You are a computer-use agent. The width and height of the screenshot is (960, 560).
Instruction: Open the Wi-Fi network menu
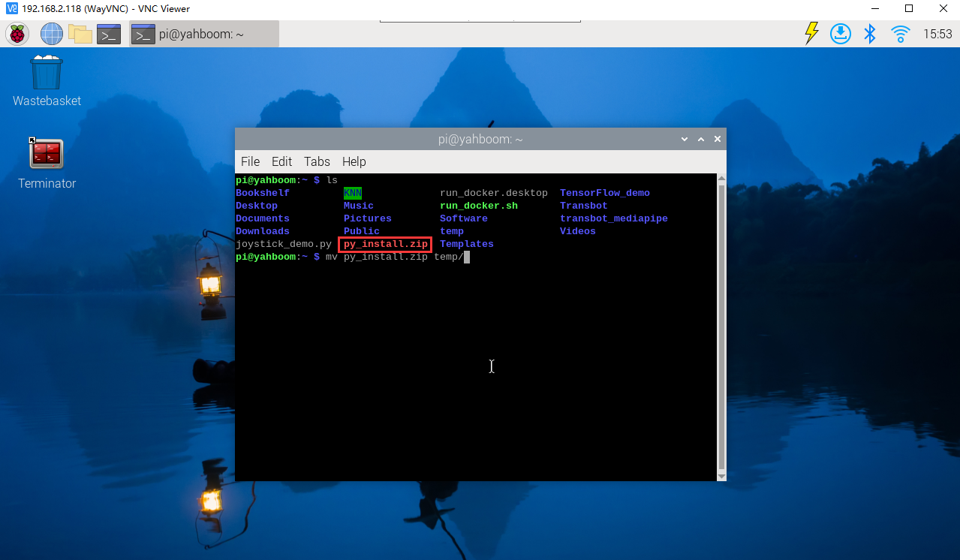[x=900, y=34]
